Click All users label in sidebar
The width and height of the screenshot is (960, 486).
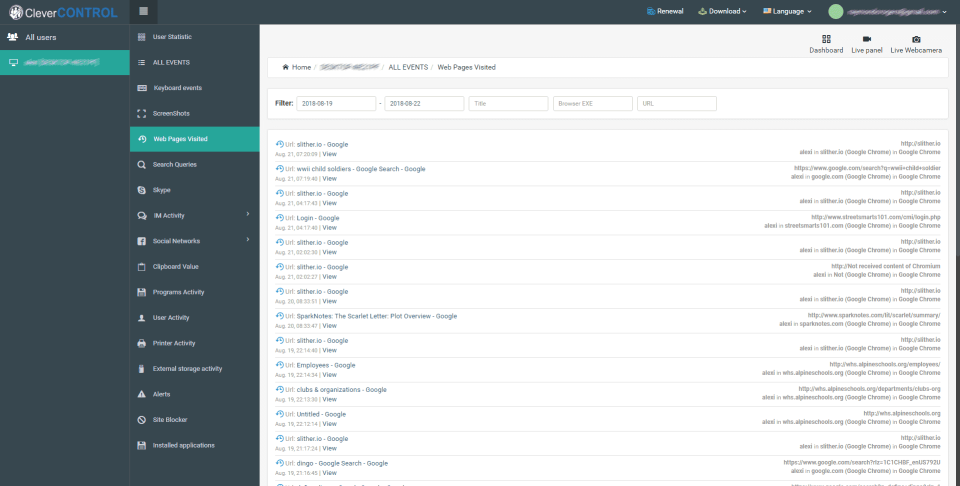(40, 37)
